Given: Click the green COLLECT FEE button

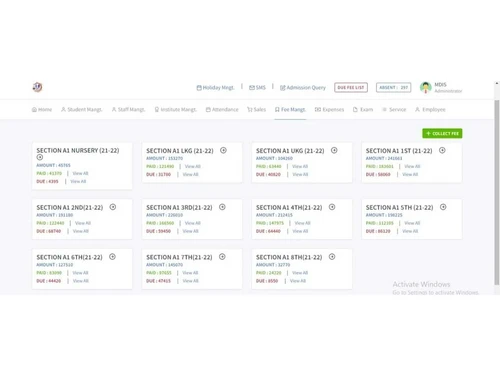Looking at the screenshot, I should point(442,133).
